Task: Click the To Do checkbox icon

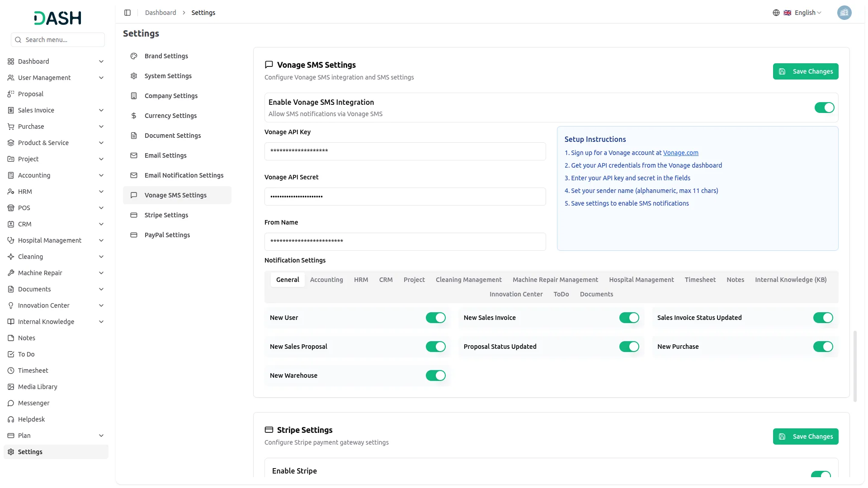Action: [x=11, y=354]
